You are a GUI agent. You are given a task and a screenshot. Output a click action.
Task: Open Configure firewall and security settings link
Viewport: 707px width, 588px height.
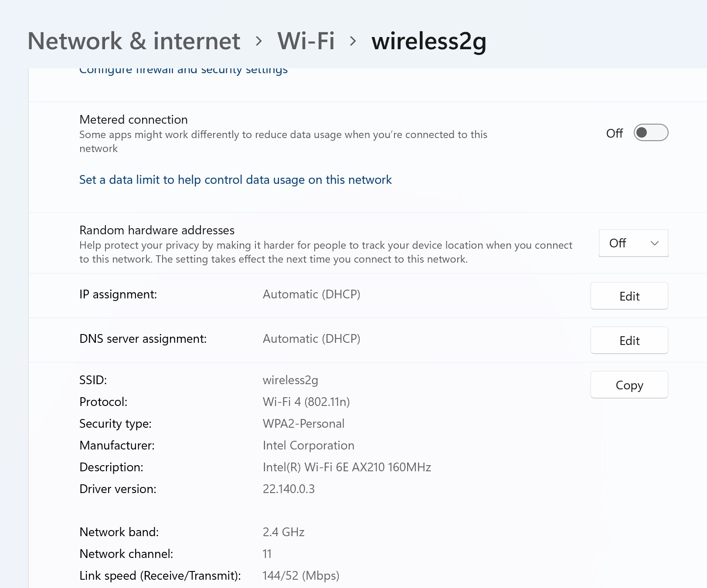(184, 71)
